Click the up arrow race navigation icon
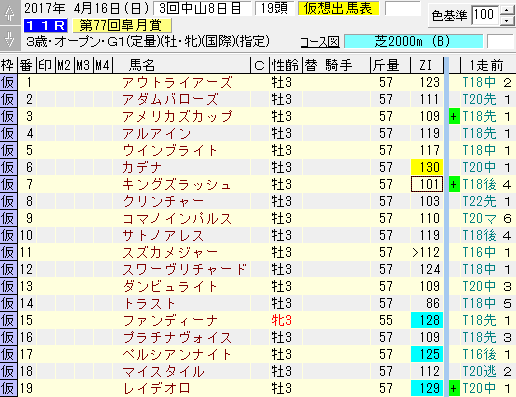 point(10,13)
